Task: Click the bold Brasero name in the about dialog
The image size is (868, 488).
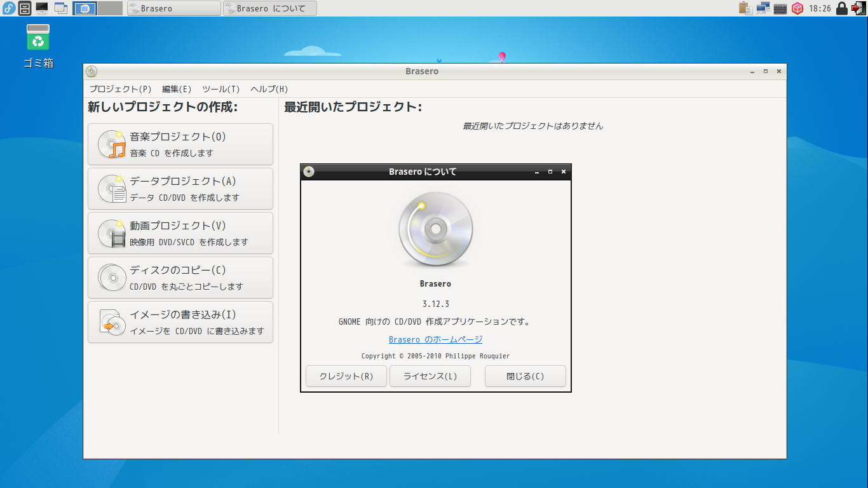Action: point(436,283)
